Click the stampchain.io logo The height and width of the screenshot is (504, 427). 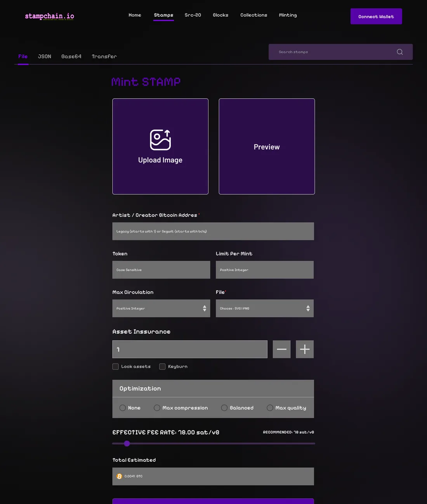click(49, 16)
